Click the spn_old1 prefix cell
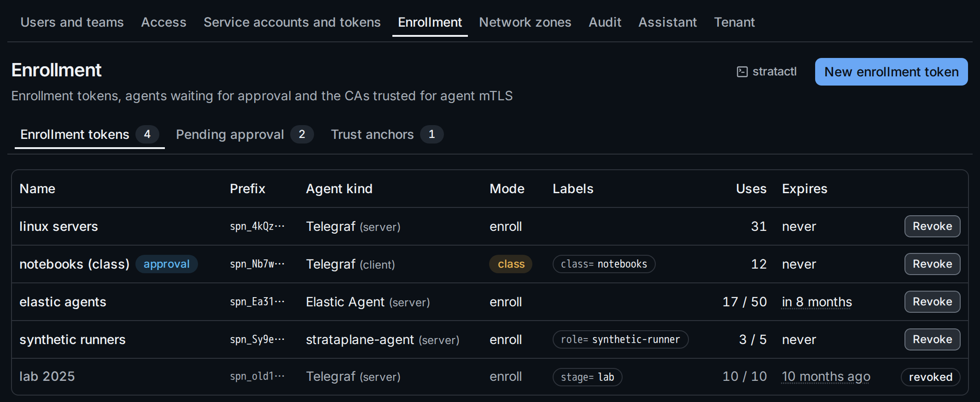980x402 pixels. [257, 376]
